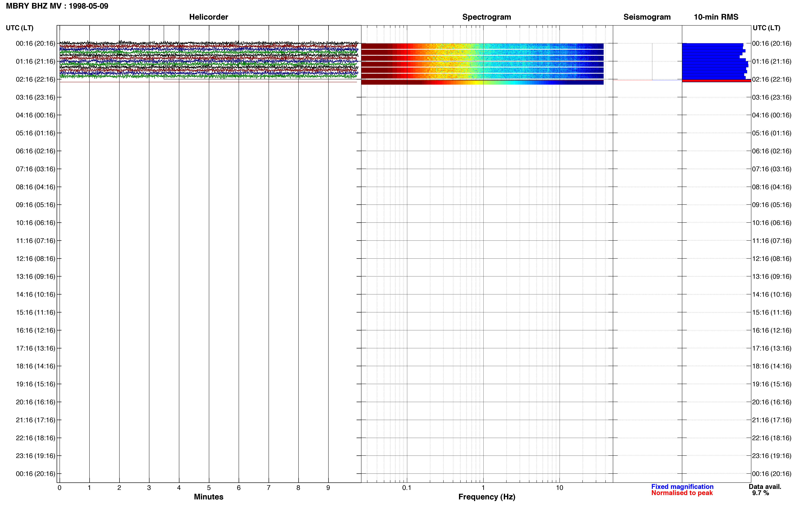Screen dimensions: 812x508
Task: Click the vertical red line in the Seismogram panel
Action: point(652,62)
